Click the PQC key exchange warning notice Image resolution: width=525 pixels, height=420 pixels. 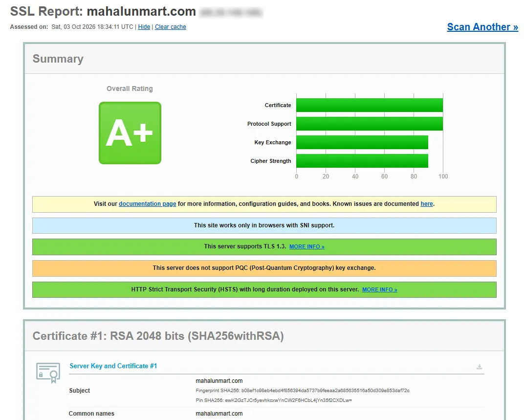coord(264,268)
